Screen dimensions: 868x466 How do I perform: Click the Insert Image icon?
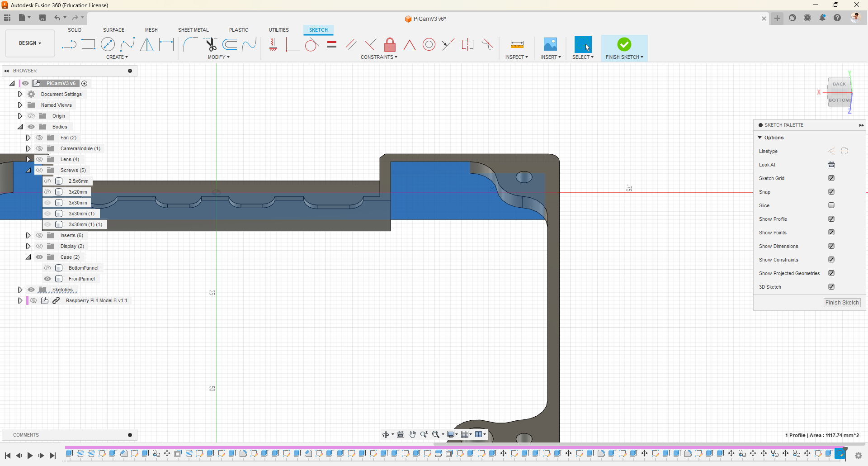pyautogui.click(x=550, y=44)
